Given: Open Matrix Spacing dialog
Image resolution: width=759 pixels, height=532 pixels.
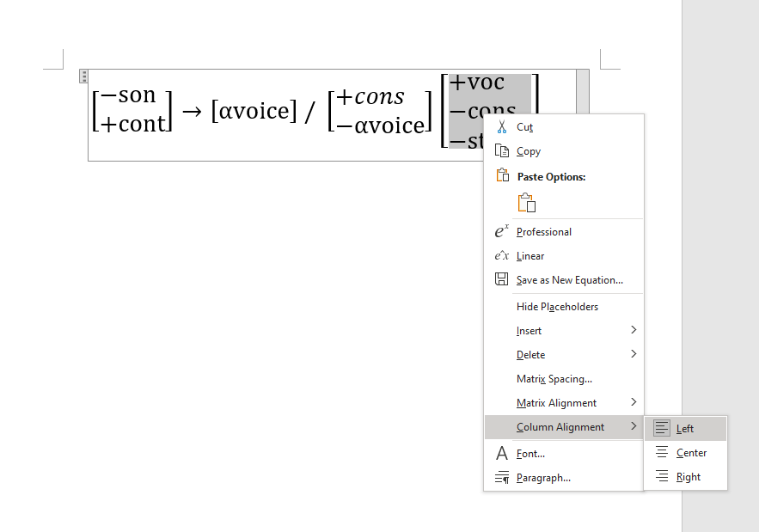Looking at the screenshot, I should click(x=554, y=379).
